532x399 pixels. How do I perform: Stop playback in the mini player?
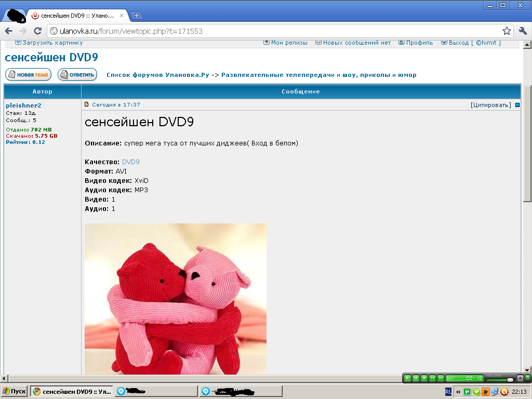(423, 378)
